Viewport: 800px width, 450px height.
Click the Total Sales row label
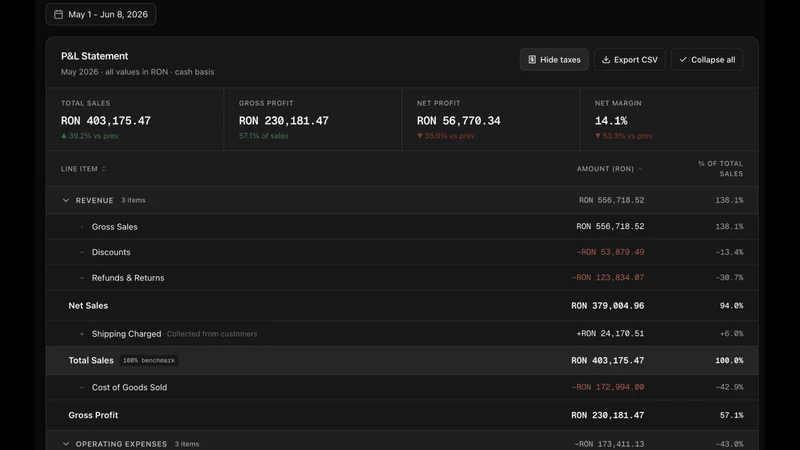[91, 360]
